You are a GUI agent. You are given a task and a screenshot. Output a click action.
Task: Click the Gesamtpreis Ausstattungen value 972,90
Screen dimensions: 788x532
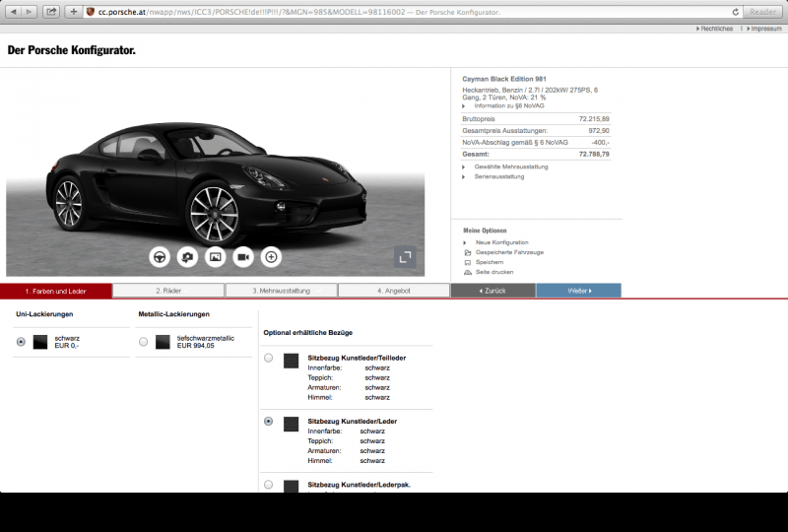(599, 131)
